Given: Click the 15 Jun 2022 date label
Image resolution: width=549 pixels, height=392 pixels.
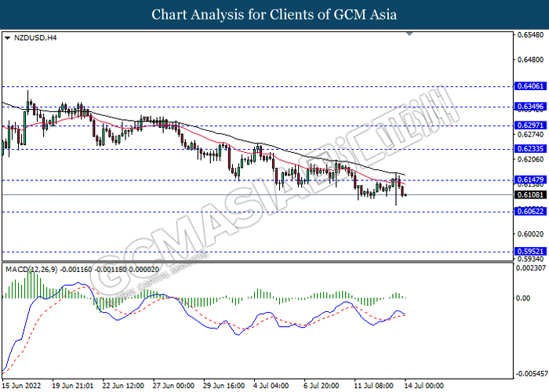Looking at the screenshot, I should 21,386.
